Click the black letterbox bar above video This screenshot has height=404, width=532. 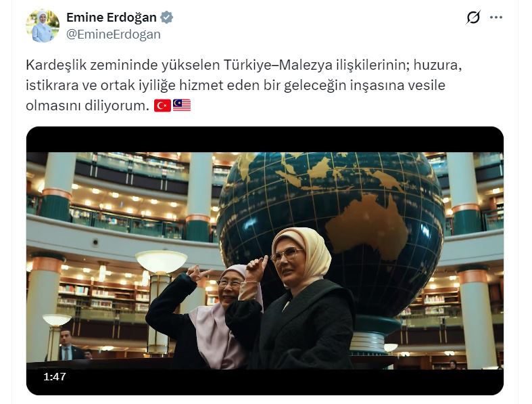coord(264,139)
